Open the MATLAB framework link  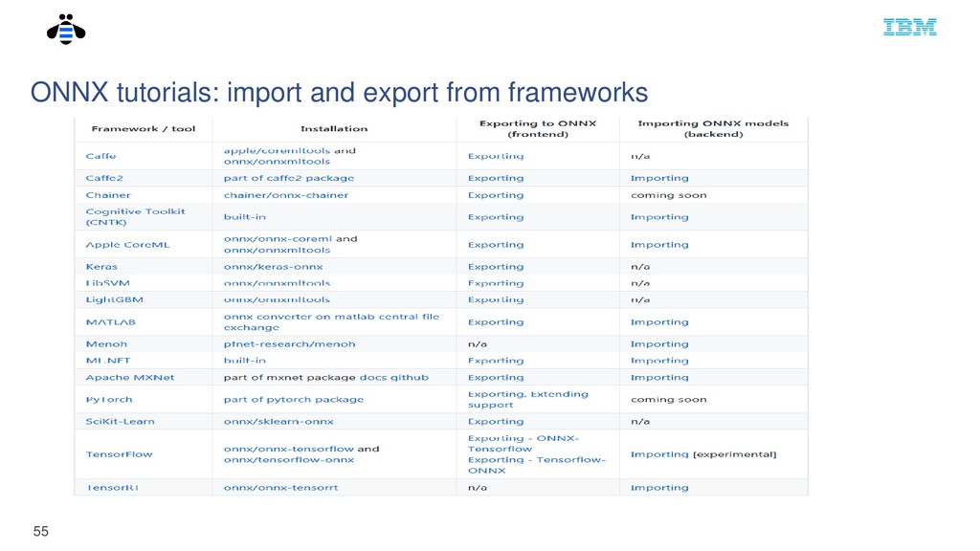pyautogui.click(x=111, y=322)
